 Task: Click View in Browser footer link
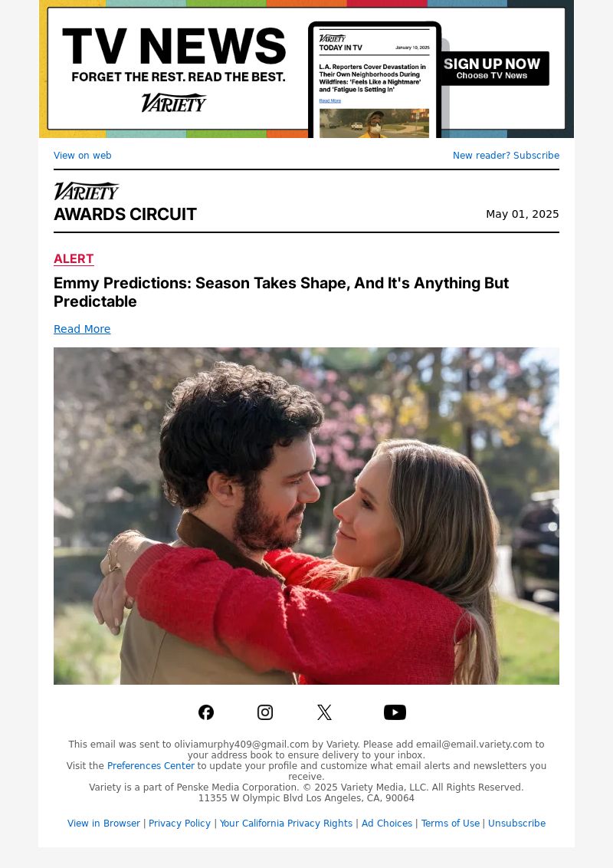pos(103,824)
